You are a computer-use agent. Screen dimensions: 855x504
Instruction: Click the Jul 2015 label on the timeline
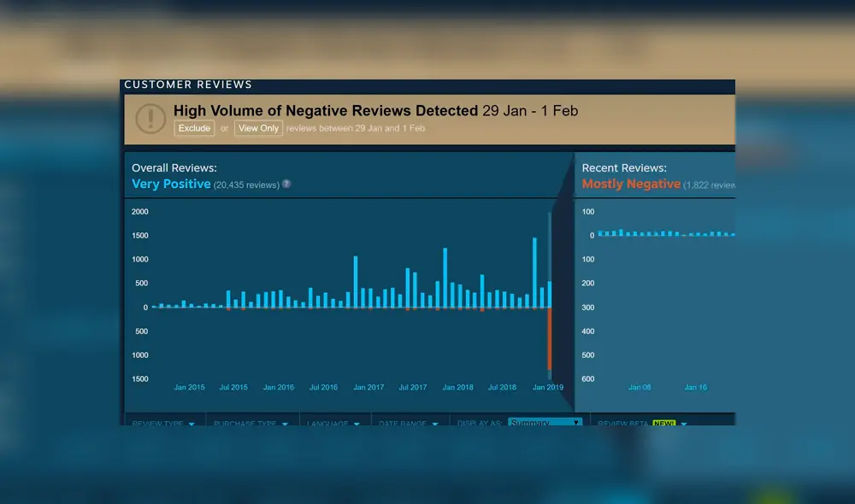[x=233, y=387]
